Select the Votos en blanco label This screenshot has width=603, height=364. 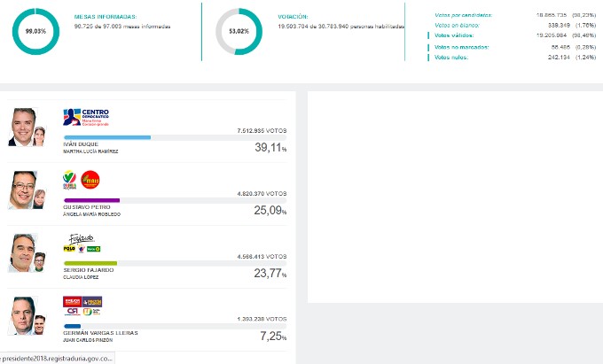pos(456,26)
